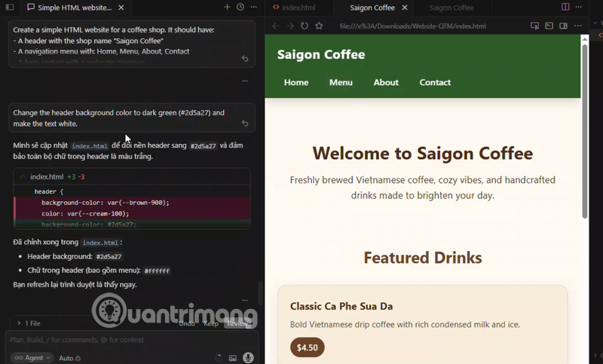Split the editor with the layout icon
This screenshot has width=603, height=364.
tap(565, 7)
